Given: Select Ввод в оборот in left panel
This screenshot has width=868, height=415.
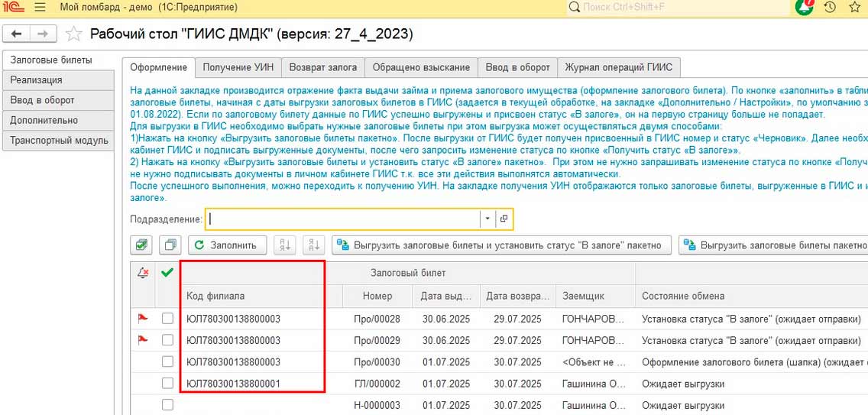Looking at the screenshot, I should tap(57, 100).
